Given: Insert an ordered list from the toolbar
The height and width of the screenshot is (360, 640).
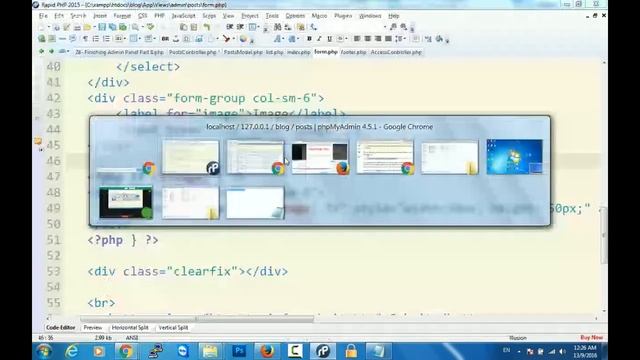Looking at the screenshot, I should coord(106,39).
